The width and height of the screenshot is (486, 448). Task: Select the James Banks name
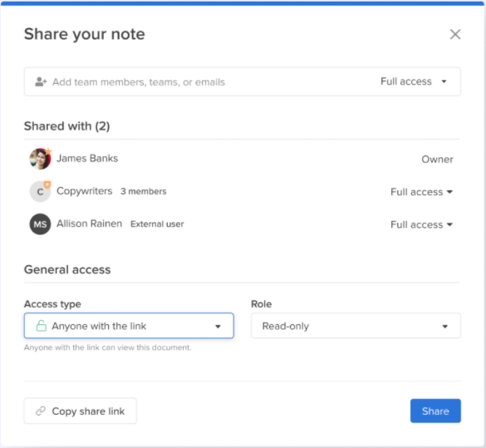click(87, 159)
